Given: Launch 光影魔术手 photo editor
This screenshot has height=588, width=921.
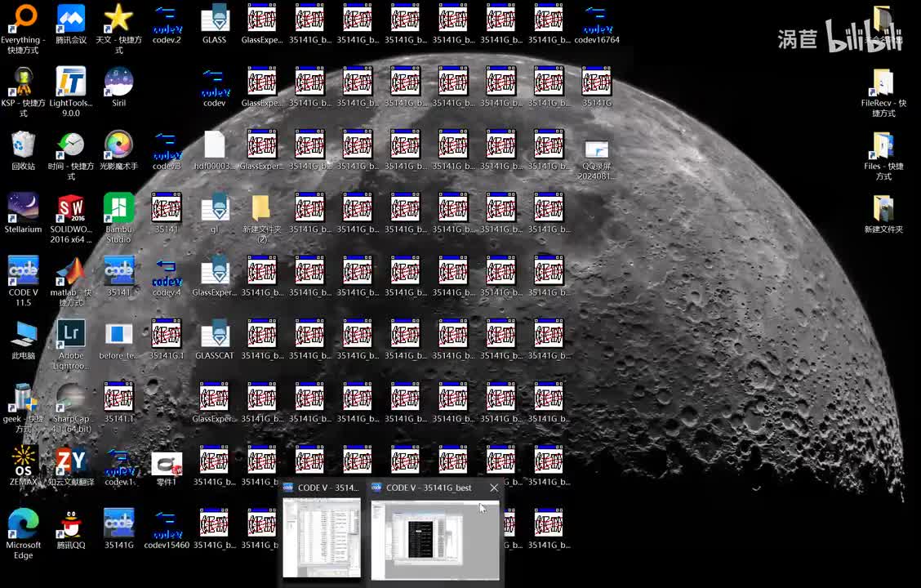Looking at the screenshot, I should click(118, 150).
